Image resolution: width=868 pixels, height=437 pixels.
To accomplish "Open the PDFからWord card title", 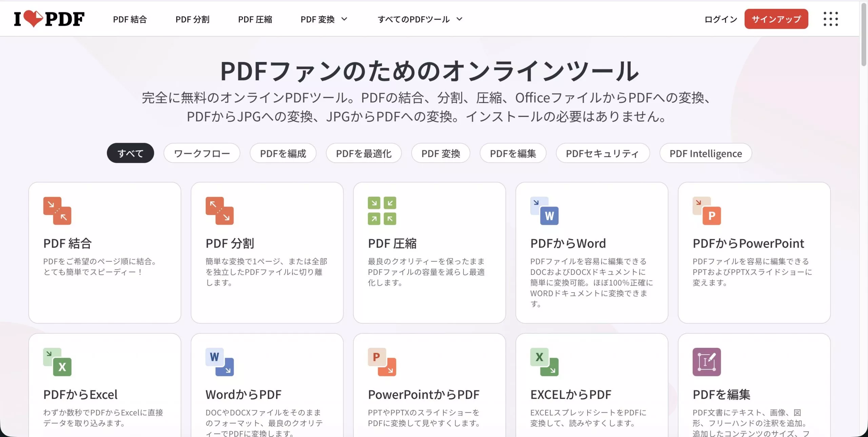I will pos(568,243).
